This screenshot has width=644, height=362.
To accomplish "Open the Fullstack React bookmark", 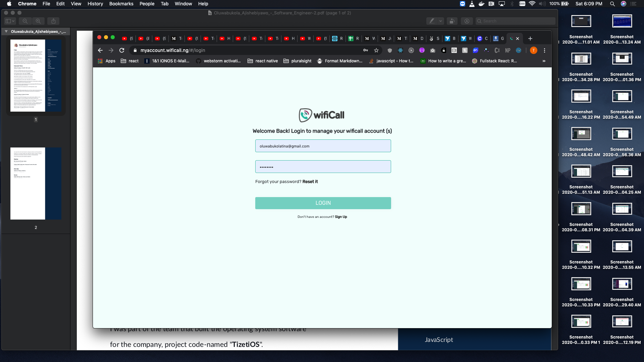I will click(x=494, y=61).
